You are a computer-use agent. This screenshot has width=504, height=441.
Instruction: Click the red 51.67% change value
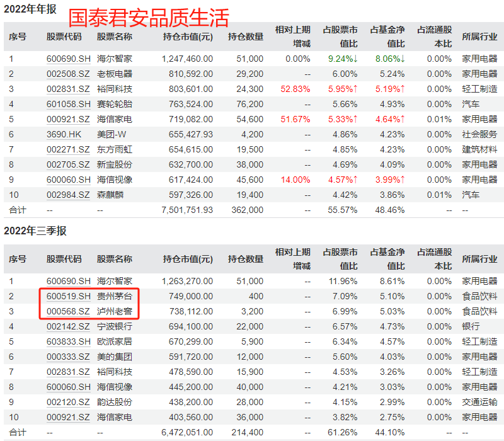click(295, 119)
